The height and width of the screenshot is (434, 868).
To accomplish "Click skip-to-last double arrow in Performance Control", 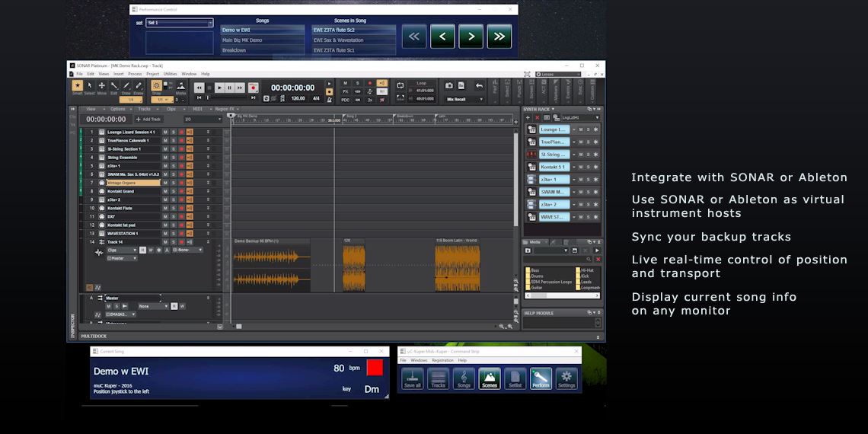I will click(499, 37).
